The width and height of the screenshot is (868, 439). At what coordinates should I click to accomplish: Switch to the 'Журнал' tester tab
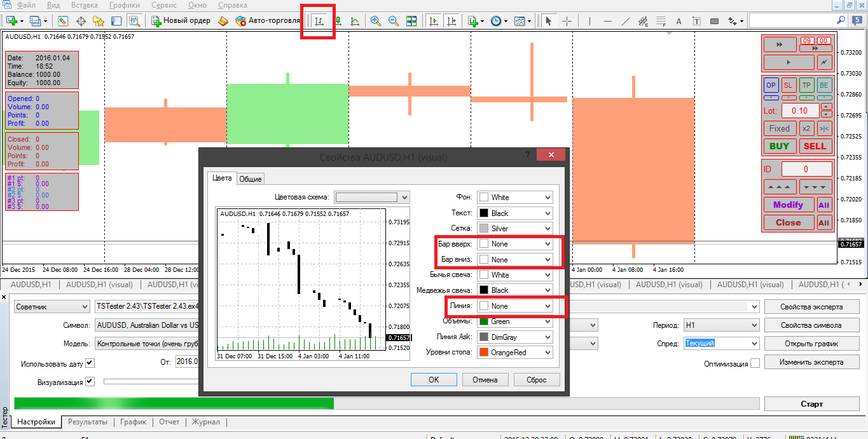tap(206, 422)
